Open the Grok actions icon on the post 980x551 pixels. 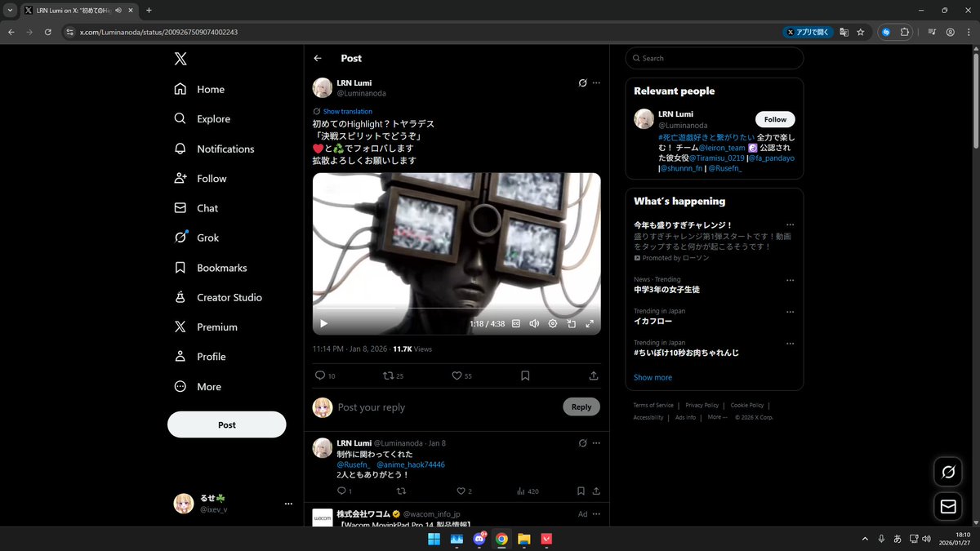coord(582,82)
